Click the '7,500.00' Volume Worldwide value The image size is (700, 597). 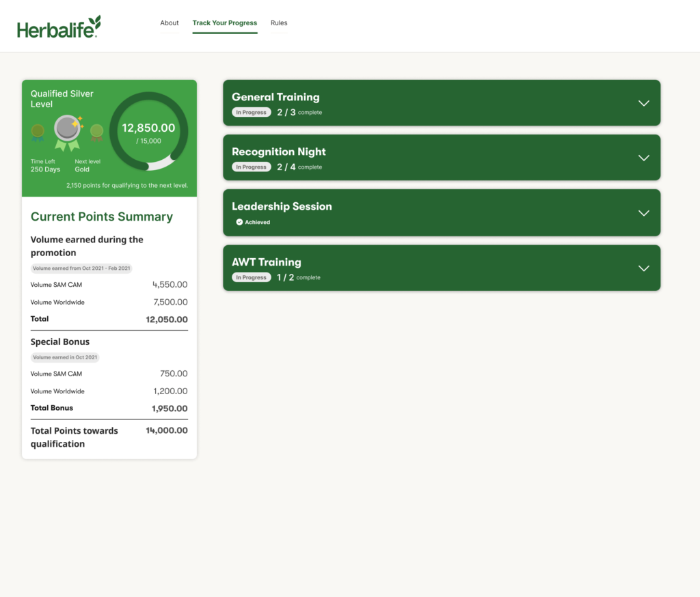click(170, 302)
